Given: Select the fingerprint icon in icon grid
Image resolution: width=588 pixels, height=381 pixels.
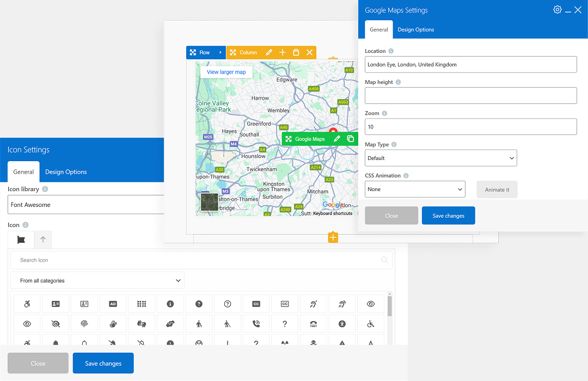Looking at the screenshot, I should click(x=84, y=324).
